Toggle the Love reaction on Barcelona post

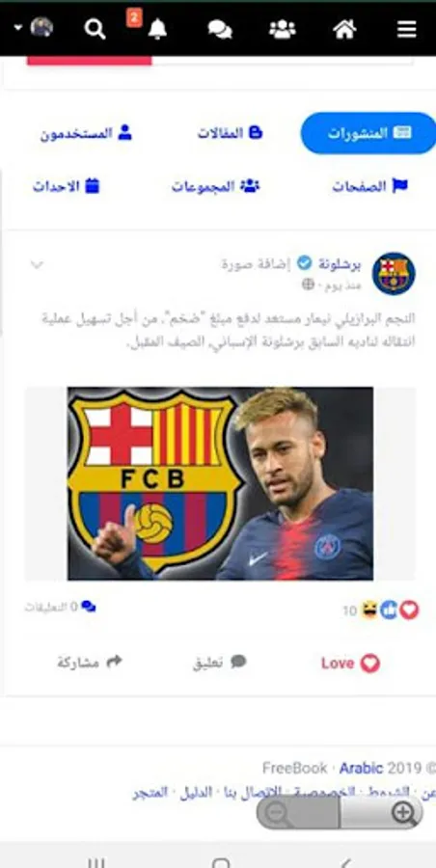pos(350,663)
